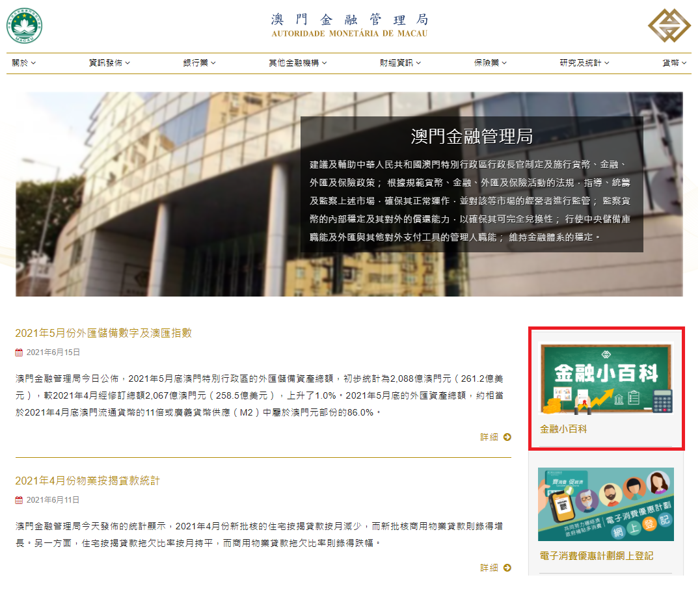Expand the 研究及統計 menu
700x597 pixels.
(584, 63)
